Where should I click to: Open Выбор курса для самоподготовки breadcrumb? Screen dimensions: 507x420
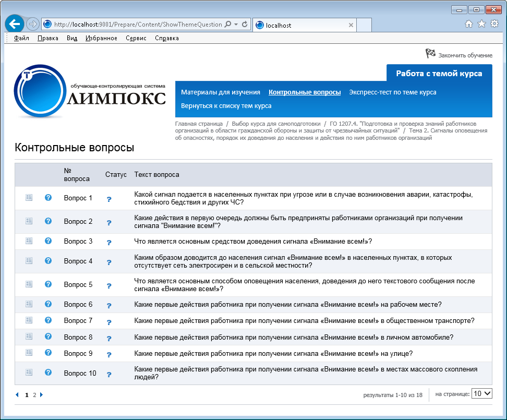(276, 124)
